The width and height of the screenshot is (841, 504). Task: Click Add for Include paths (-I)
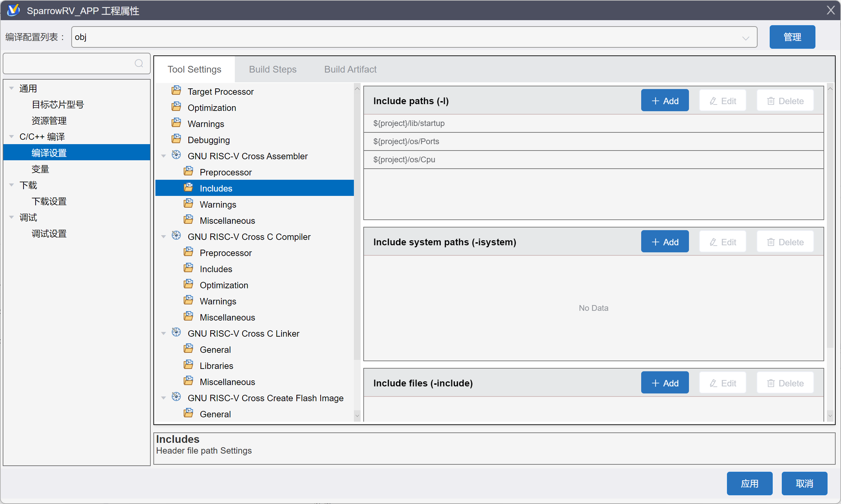tap(664, 101)
